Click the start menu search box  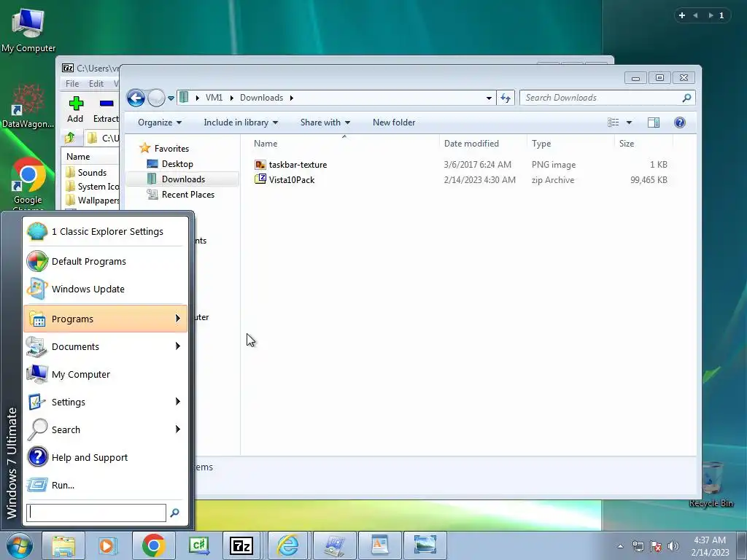96,513
